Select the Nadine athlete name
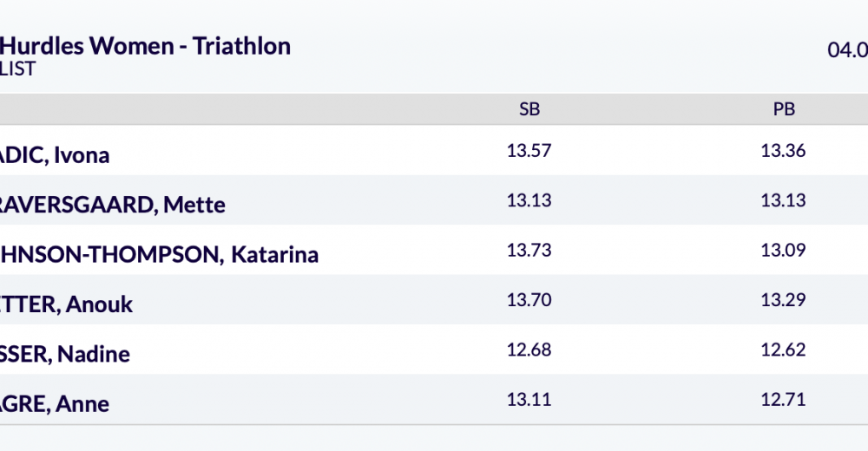 click(64, 354)
